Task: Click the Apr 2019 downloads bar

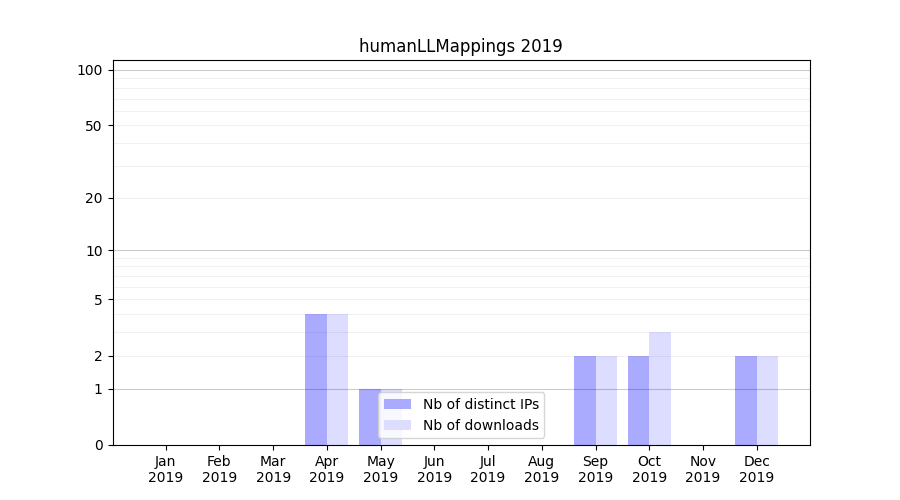Action: pyautogui.click(x=338, y=379)
